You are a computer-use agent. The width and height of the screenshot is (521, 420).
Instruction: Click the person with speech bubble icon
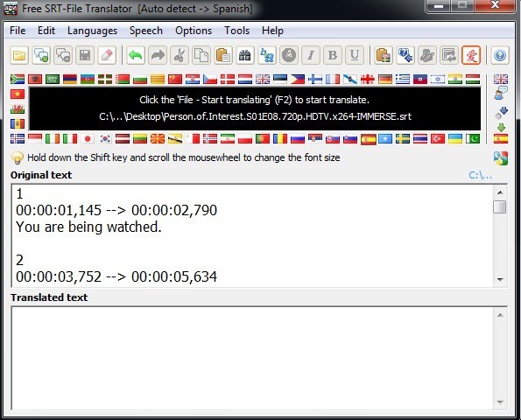500,94
